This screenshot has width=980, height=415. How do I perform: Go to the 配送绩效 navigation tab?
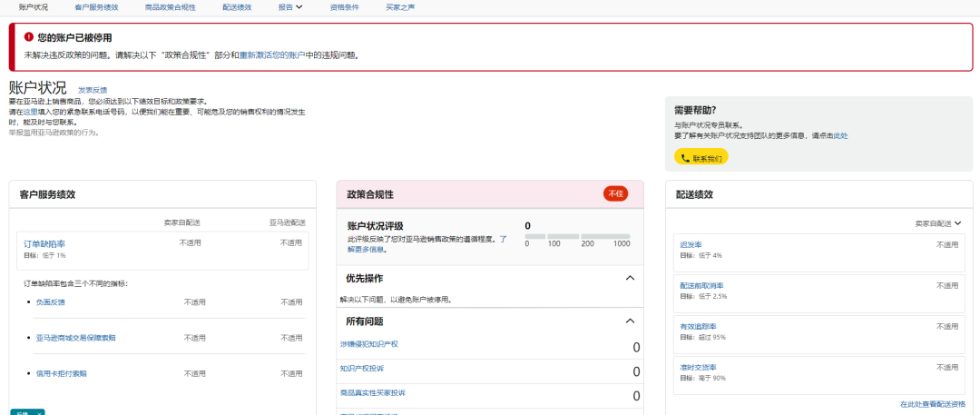coord(237,7)
